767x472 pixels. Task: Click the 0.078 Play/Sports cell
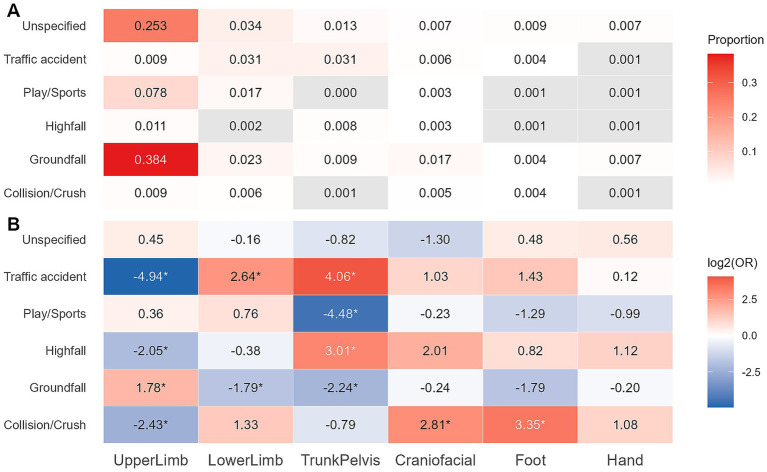click(x=151, y=92)
